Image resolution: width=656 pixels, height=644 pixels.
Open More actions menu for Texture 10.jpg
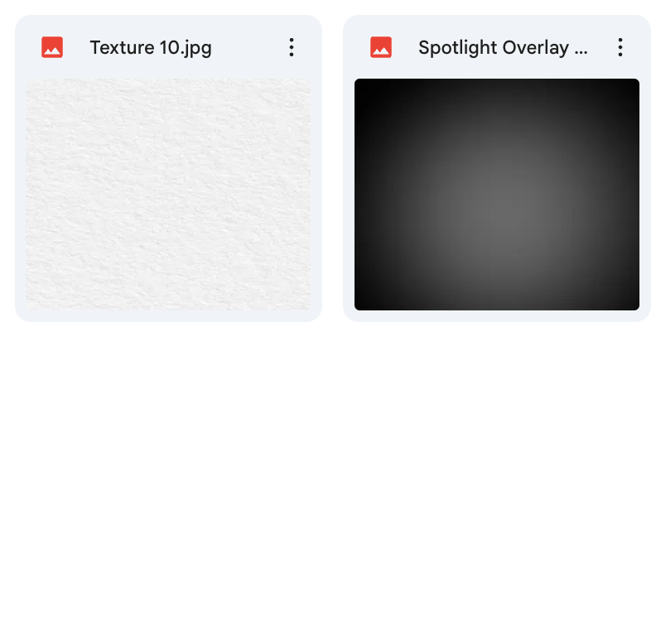(x=292, y=47)
